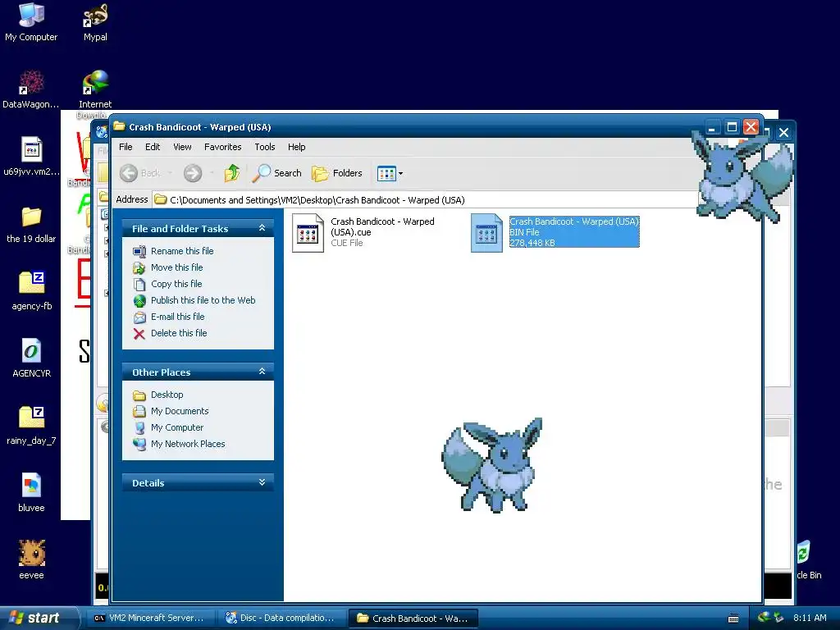Open the Favorites menu
The width and height of the screenshot is (840, 630).
[222, 147]
